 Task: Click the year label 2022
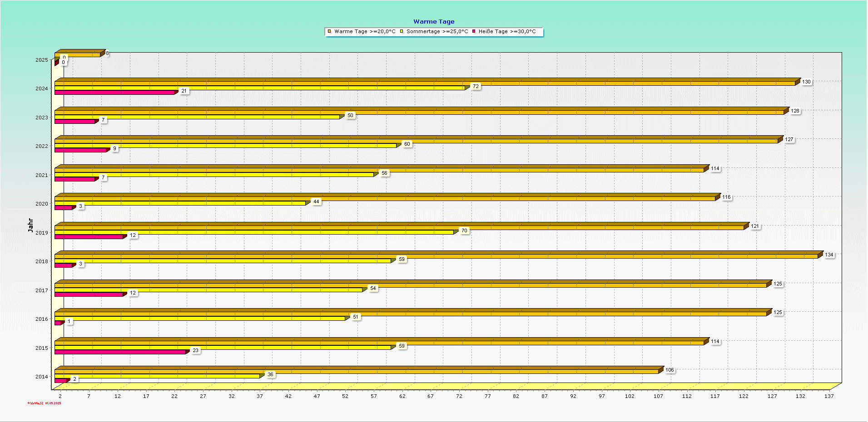[42, 146]
